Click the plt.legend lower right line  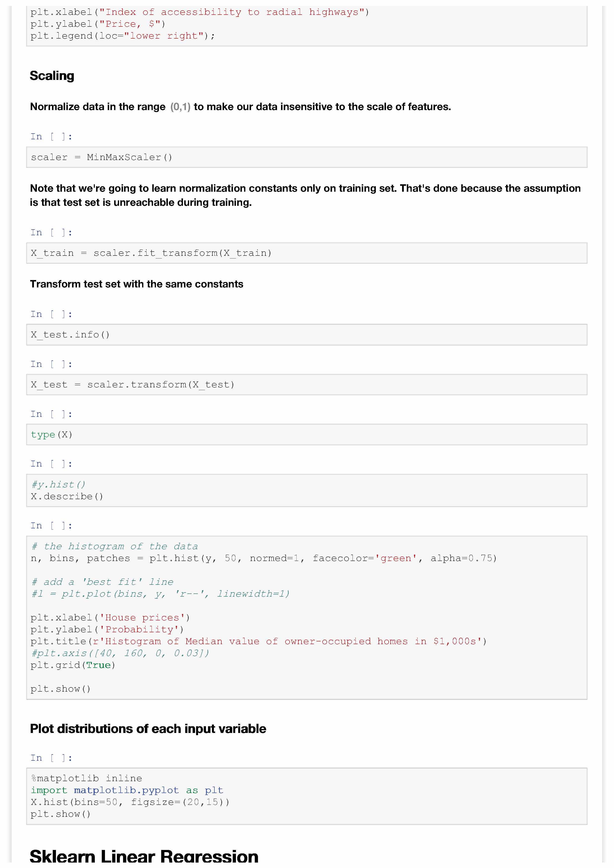coord(123,36)
